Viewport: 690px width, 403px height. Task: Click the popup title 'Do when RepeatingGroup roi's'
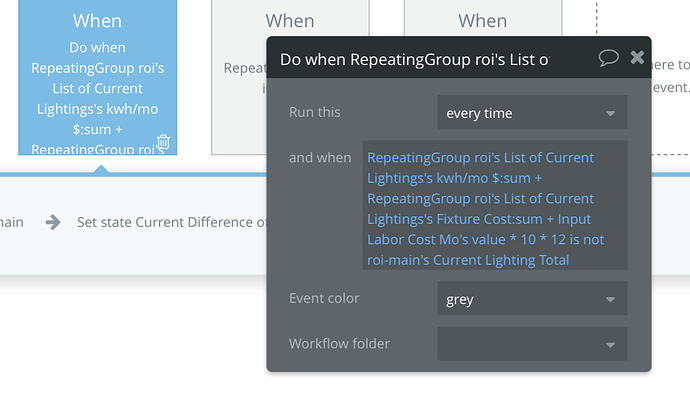[x=414, y=59]
